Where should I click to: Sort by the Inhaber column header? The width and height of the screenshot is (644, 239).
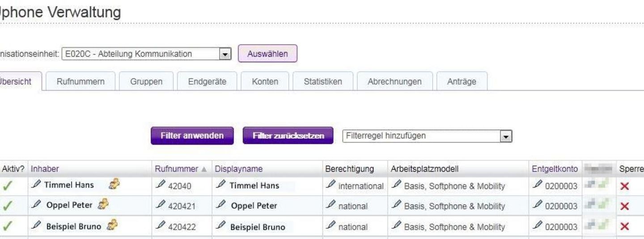pos(45,169)
